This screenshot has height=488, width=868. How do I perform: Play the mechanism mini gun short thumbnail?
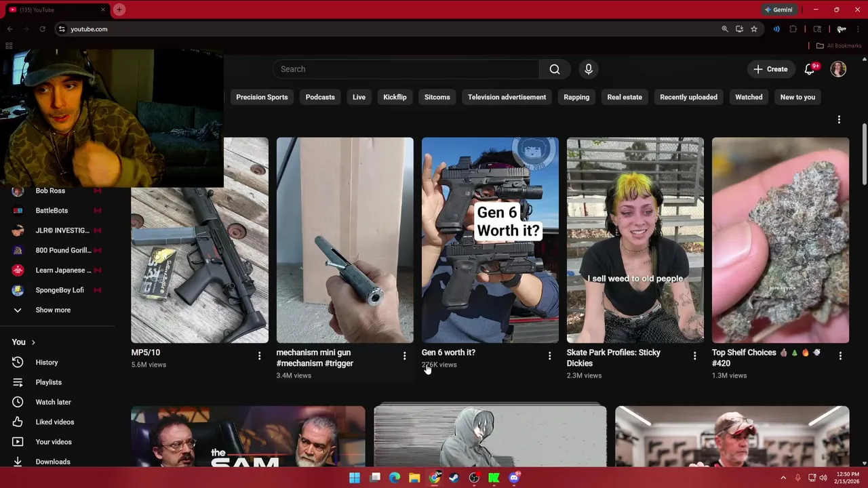pyautogui.click(x=344, y=241)
